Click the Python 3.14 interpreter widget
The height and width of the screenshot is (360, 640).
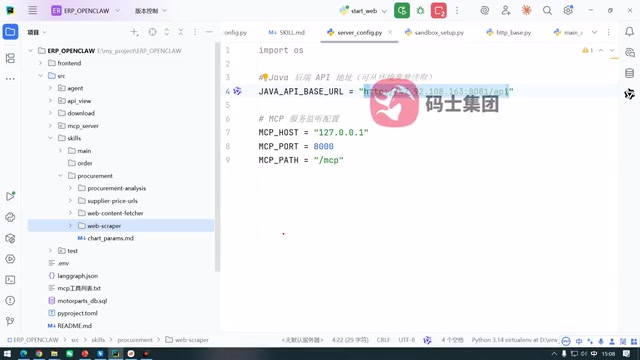[515, 340]
